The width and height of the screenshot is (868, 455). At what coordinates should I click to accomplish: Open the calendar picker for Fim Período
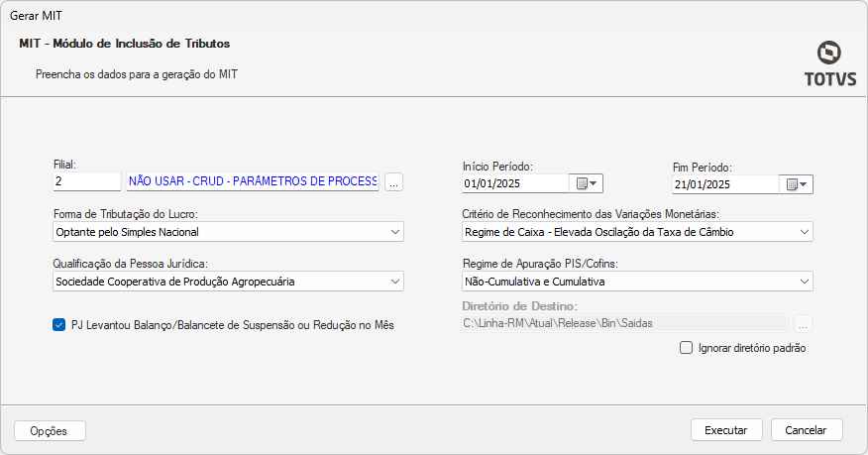coord(797,183)
